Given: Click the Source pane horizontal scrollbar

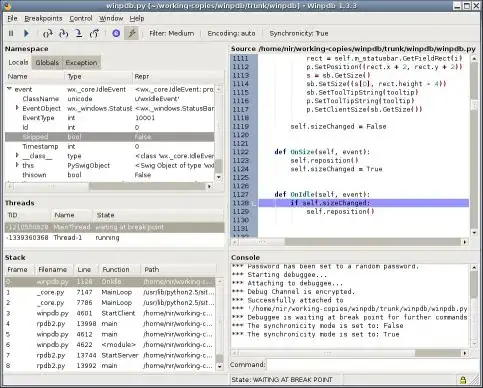Looking at the screenshot, I should (349, 242).
